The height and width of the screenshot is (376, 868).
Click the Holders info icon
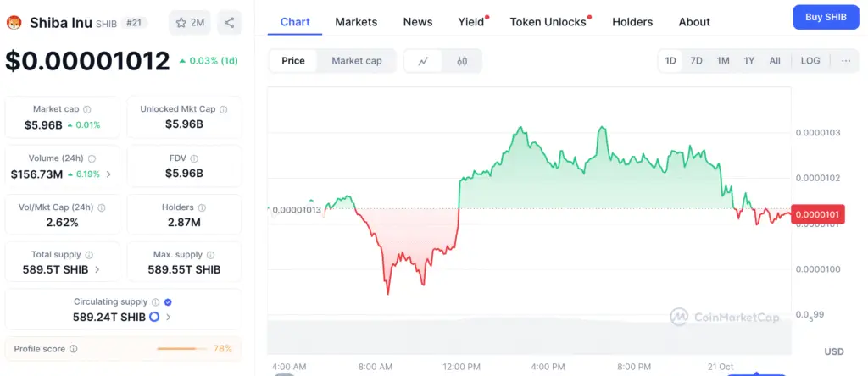point(203,207)
